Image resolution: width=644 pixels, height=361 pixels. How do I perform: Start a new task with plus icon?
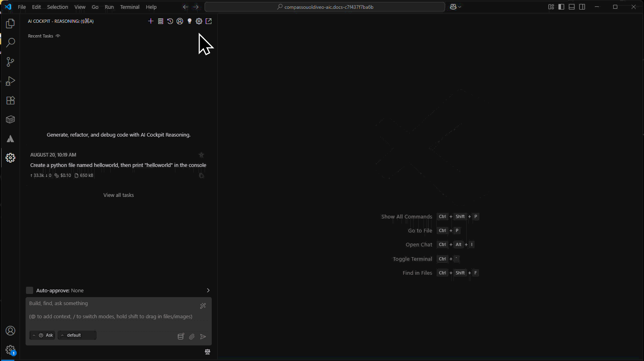click(x=151, y=21)
